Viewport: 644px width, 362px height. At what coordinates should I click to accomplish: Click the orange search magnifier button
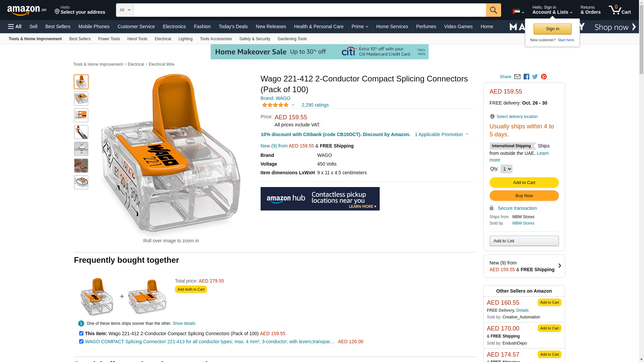pyautogui.click(x=493, y=10)
